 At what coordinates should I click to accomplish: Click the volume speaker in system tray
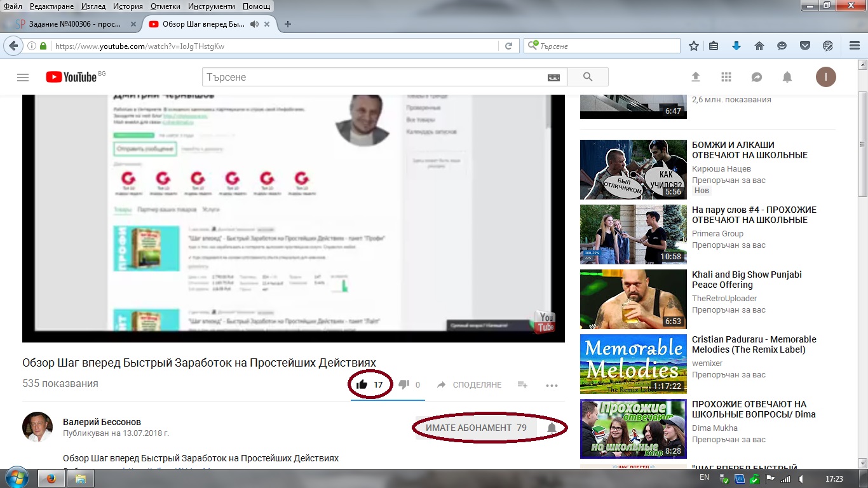pos(801,478)
